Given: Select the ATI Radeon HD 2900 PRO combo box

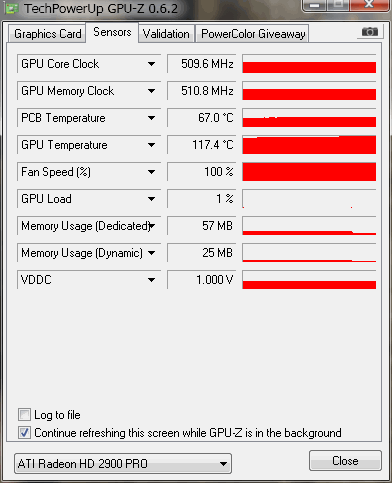Looking at the screenshot, I should [123, 463].
